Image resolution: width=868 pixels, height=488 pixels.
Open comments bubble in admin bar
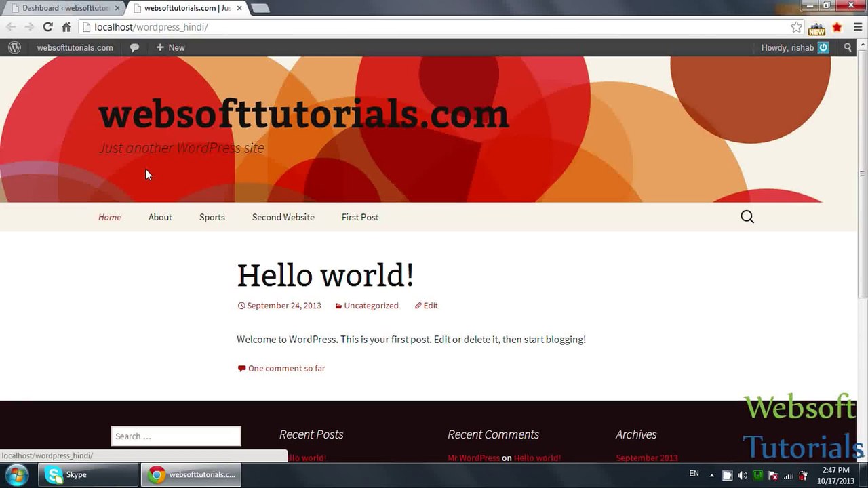[x=134, y=47]
